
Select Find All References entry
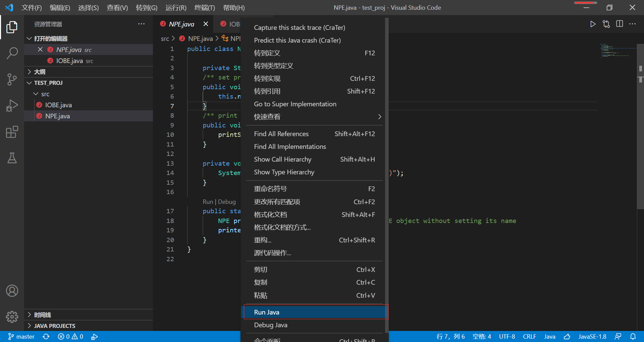315,134
